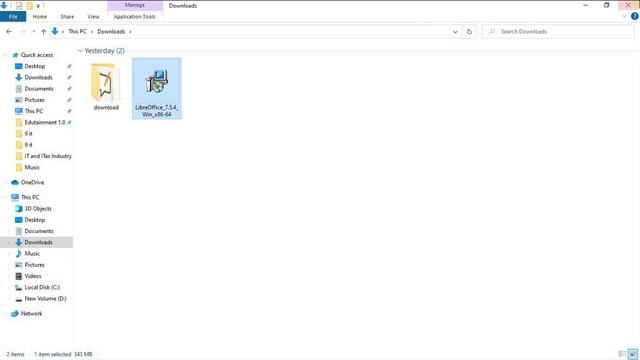Open the File ribbon tab

pos(13,17)
